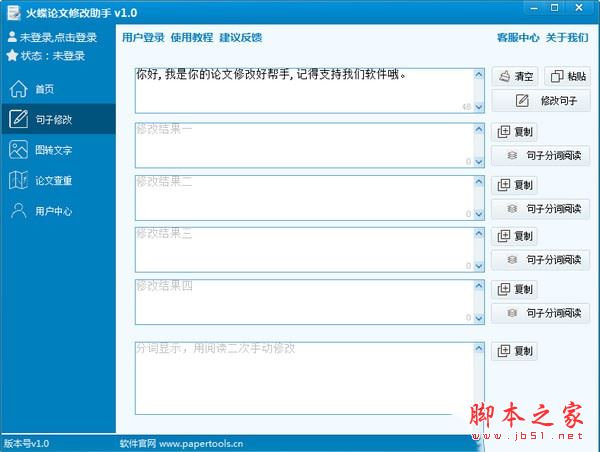Click 句子分词阅读 for 修改结果四
Viewport: 600px width, 452px height.
point(541,313)
